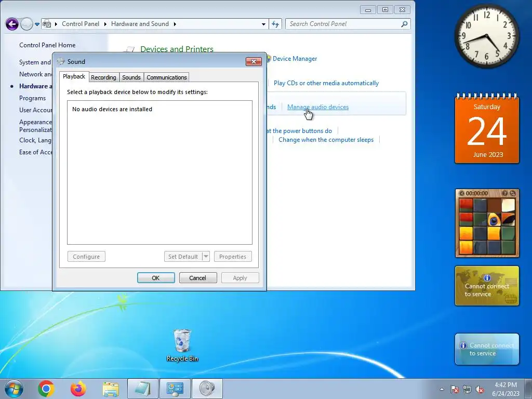Viewport: 532px width, 399px height.
Task: Shuffle the puzzle gadget tiles icon
Action: click(x=513, y=193)
